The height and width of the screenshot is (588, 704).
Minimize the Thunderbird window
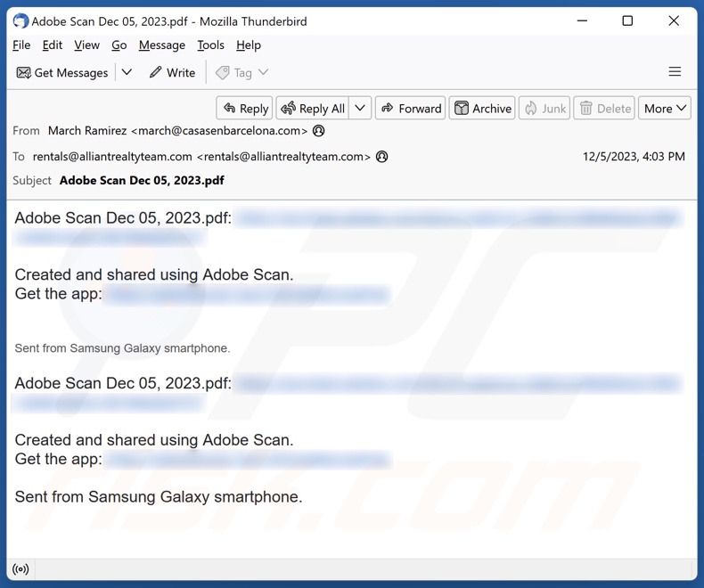pos(582,20)
